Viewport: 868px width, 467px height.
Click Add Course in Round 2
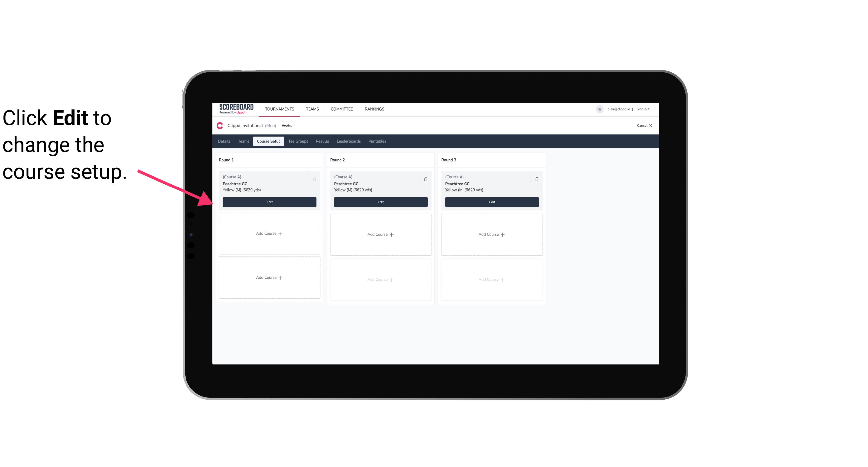380,234
